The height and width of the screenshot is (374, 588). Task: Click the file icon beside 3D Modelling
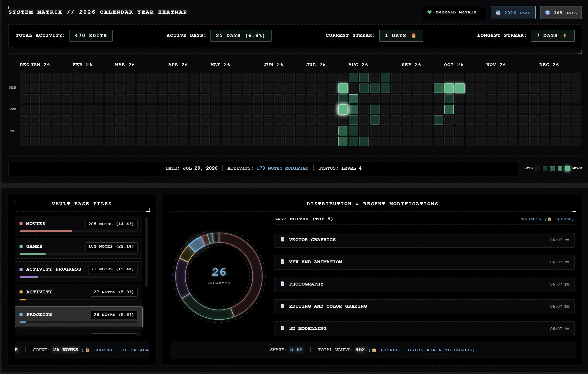coord(283,328)
